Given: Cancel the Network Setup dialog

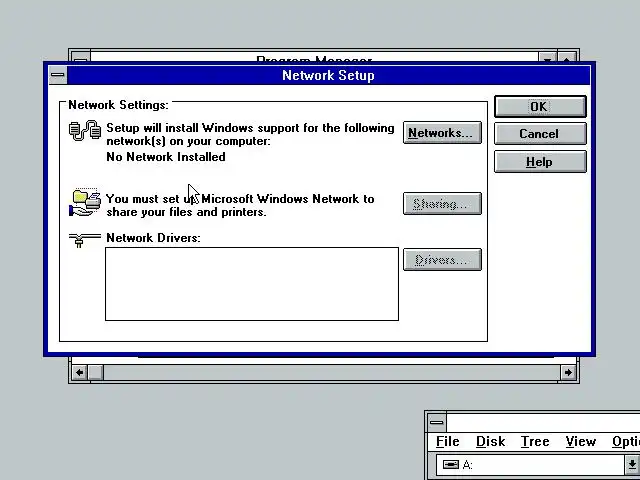Looking at the screenshot, I should click(x=540, y=134).
